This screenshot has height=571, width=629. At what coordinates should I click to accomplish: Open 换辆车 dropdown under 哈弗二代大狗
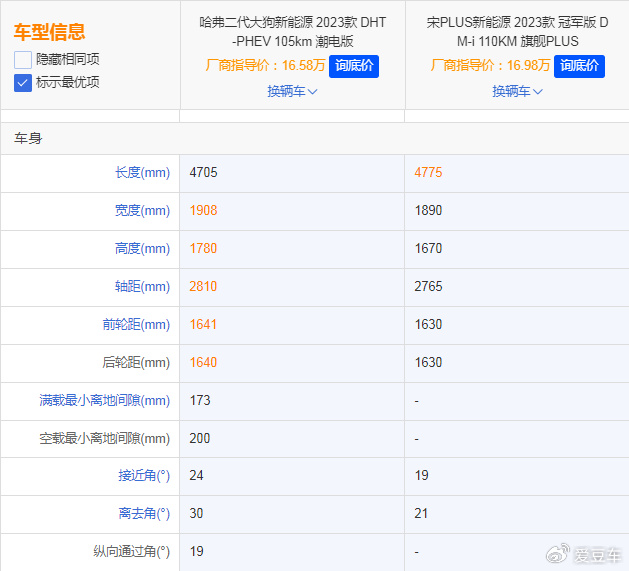click(292, 91)
